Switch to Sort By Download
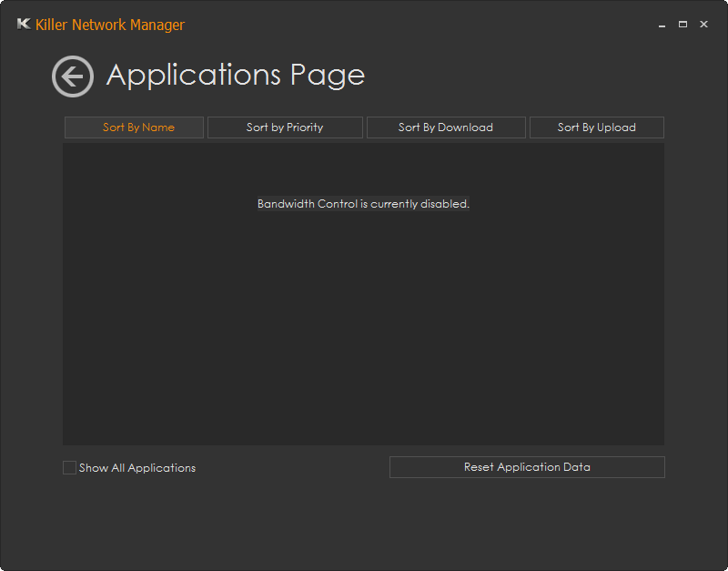 (446, 127)
